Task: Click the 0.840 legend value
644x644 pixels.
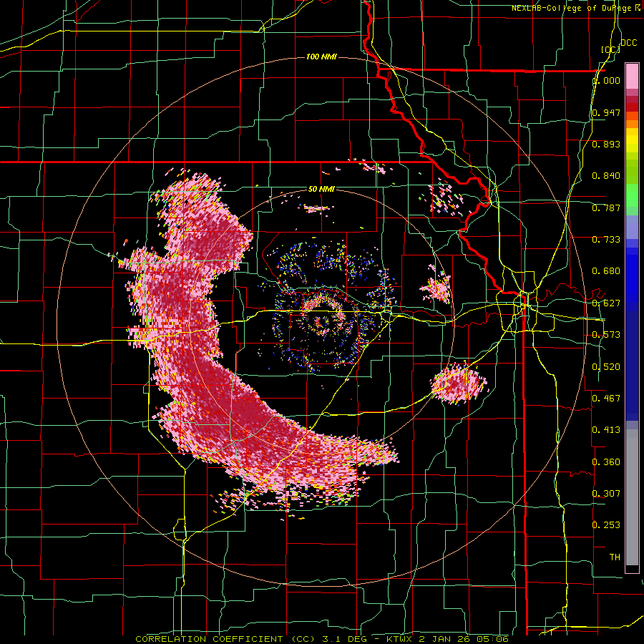Action: tap(606, 176)
